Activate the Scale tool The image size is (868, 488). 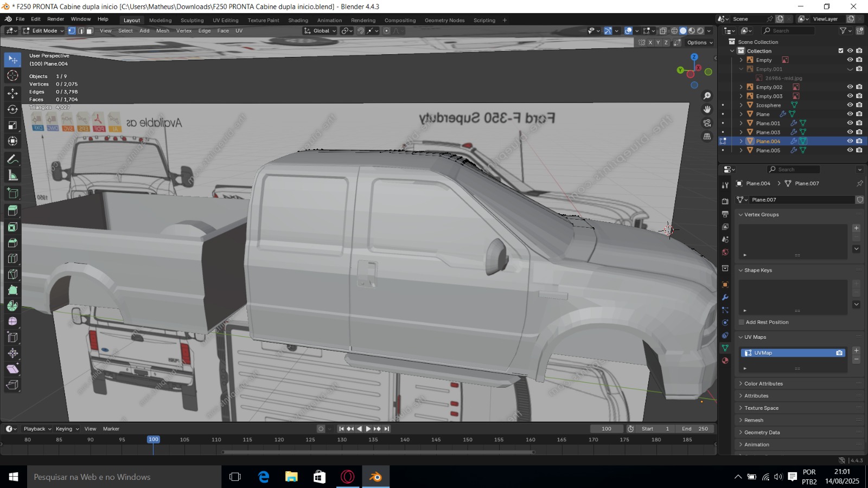click(x=12, y=125)
